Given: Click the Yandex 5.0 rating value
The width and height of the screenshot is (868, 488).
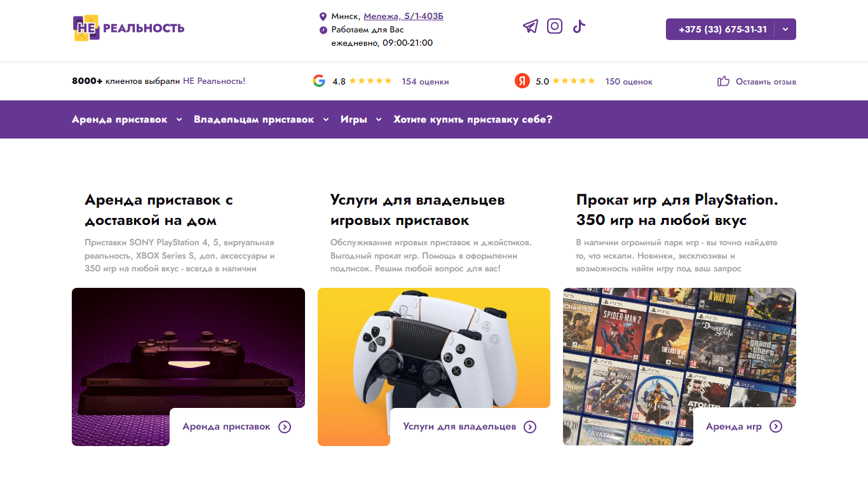Looking at the screenshot, I should tap(542, 81).
